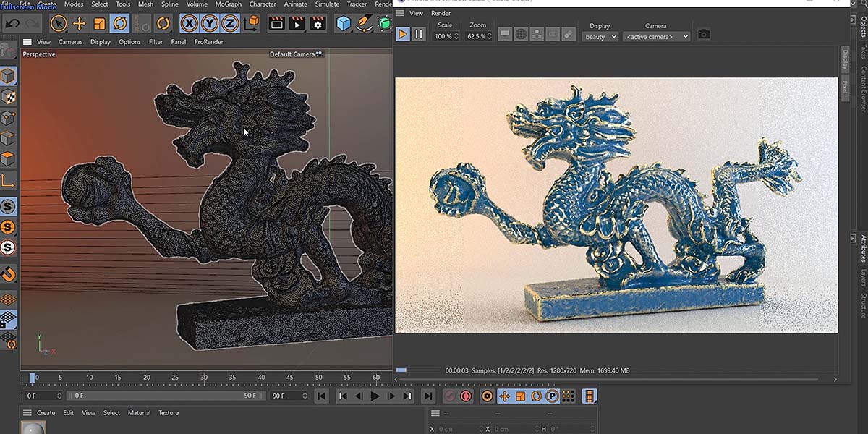Click the L-shaped axis tool in left palette
Image resolution: width=868 pixels, height=434 pixels.
coord(8,180)
